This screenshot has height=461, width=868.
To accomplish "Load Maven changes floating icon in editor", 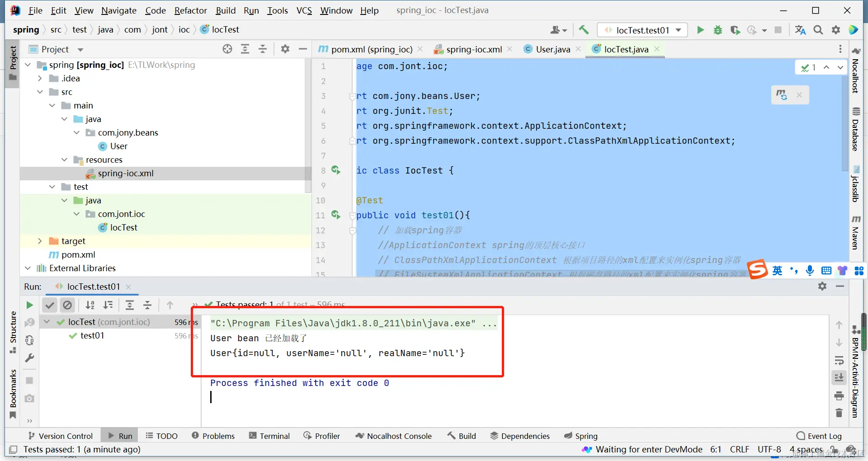I will tap(782, 95).
